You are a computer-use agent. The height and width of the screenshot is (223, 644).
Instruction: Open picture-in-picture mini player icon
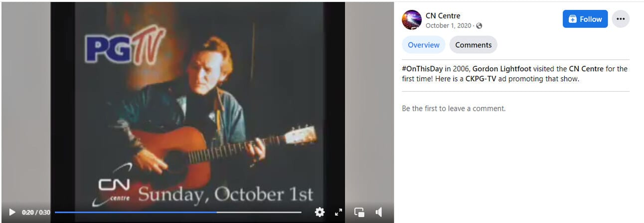(x=359, y=213)
